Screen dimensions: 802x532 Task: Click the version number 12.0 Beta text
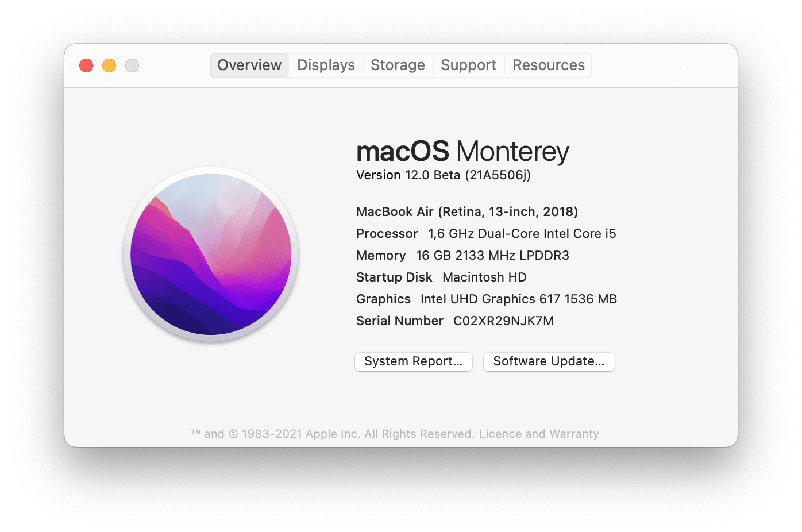coord(443,175)
